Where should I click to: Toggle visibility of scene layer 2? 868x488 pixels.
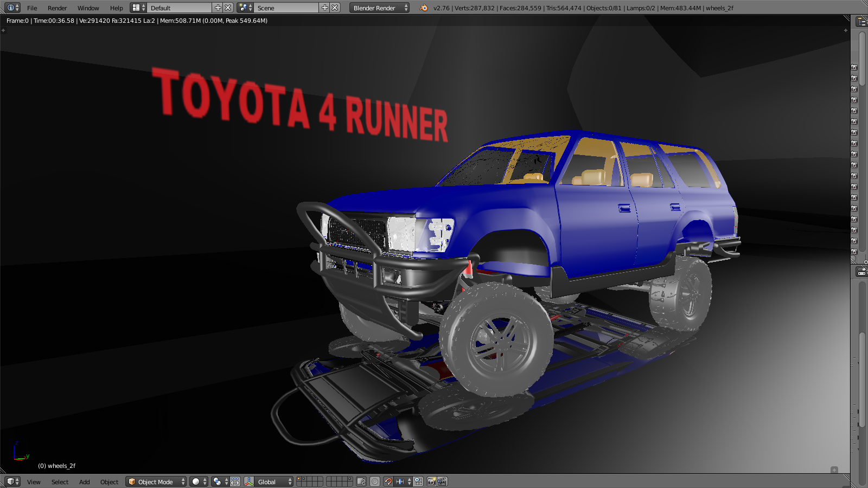[x=304, y=479]
